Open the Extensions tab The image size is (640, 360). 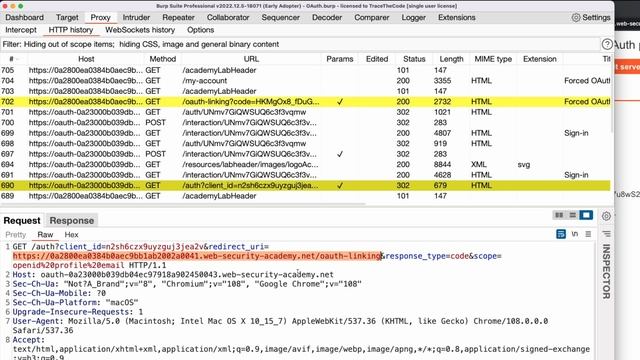[x=456, y=18]
